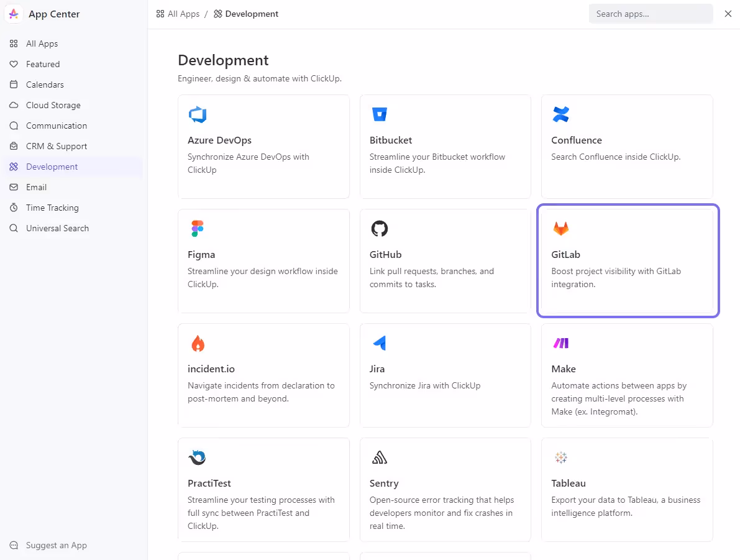The image size is (740, 560).
Task: Click the Suggest an App link
Action: pyautogui.click(x=56, y=546)
